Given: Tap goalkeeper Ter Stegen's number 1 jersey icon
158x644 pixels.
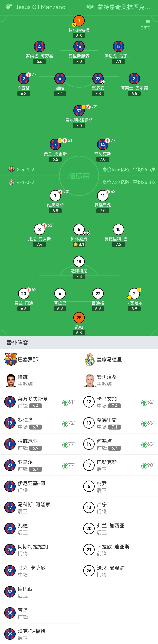Looking at the screenshot, I should [x=79, y=21].
